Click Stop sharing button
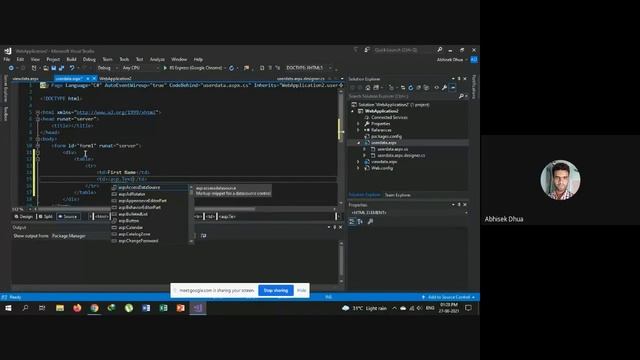The height and width of the screenshot is (360, 640). click(x=276, y=290)
